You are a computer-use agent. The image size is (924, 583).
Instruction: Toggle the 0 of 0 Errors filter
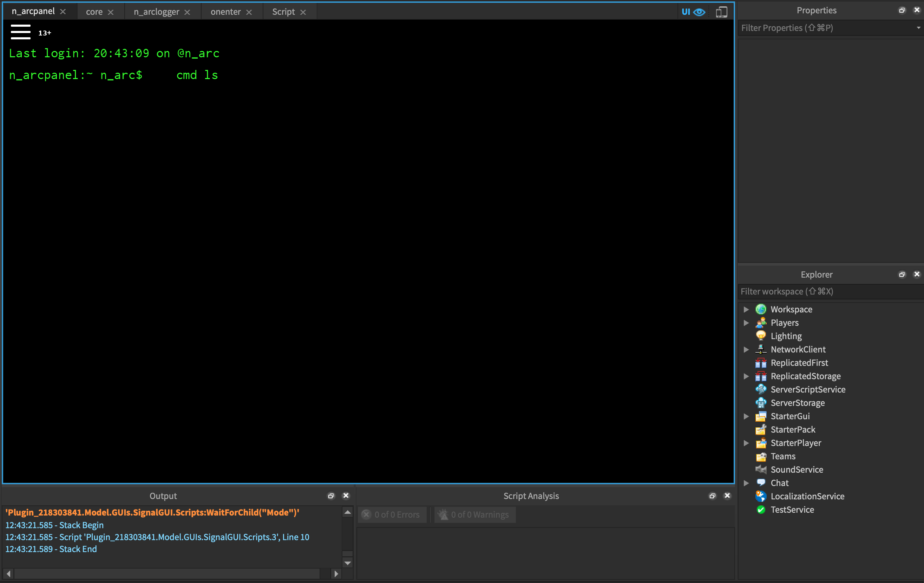[392, 514]
